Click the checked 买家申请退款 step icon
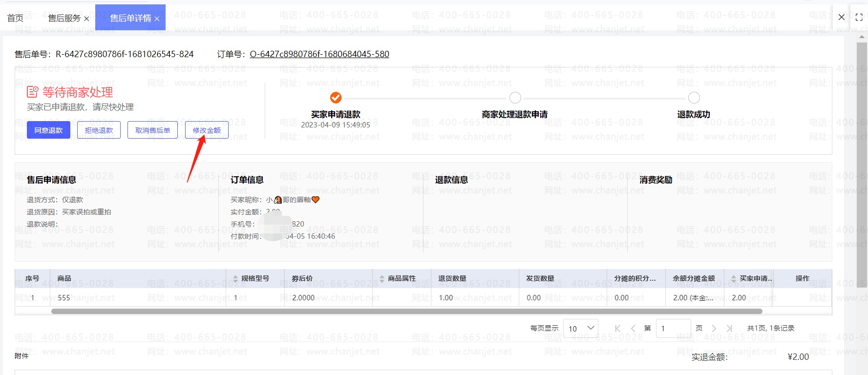This screenshot has width=868, height=375. [x=336, y=98]
